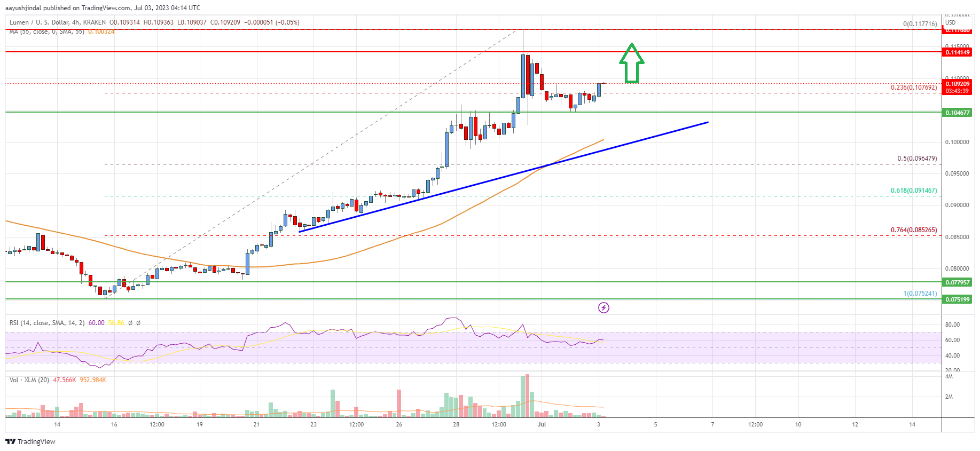Click the current price tag 0.109209
The height and width of the screenshot is (451, 980).
click(x=958, y=84)
